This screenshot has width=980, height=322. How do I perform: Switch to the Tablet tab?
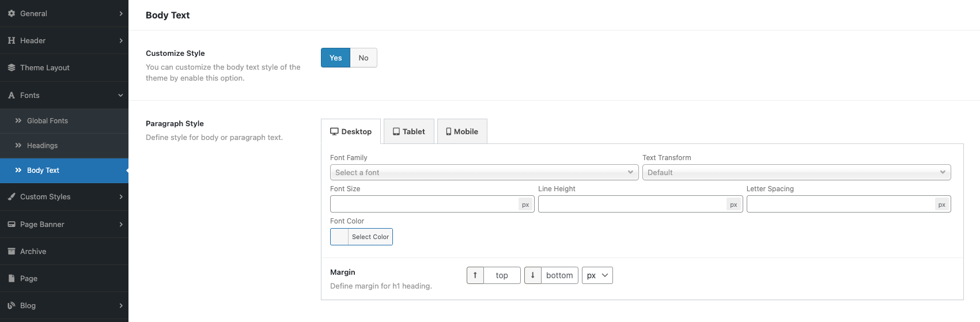[409, 131]
